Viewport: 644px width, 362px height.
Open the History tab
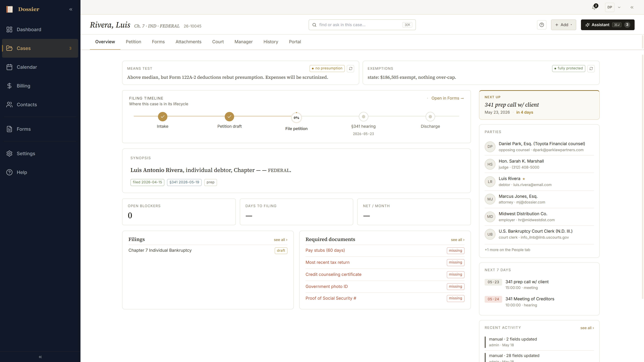click(x=271, y=42)
